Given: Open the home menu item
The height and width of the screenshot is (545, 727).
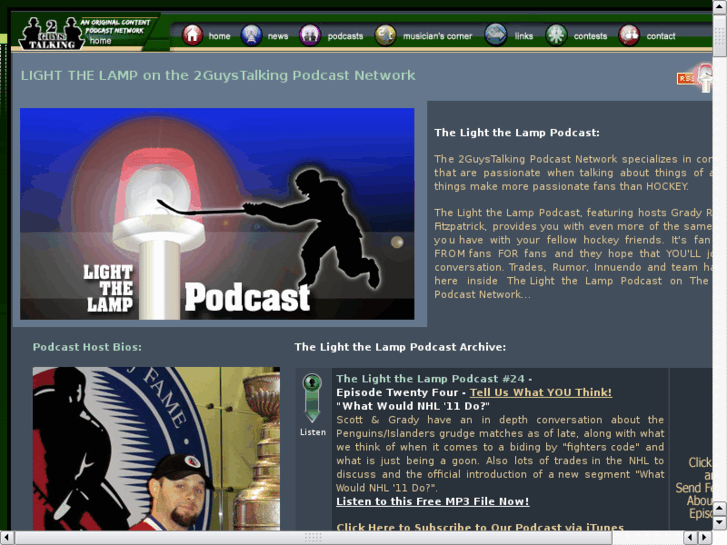Looking at the screenshot, I should (x=219, y=36).
